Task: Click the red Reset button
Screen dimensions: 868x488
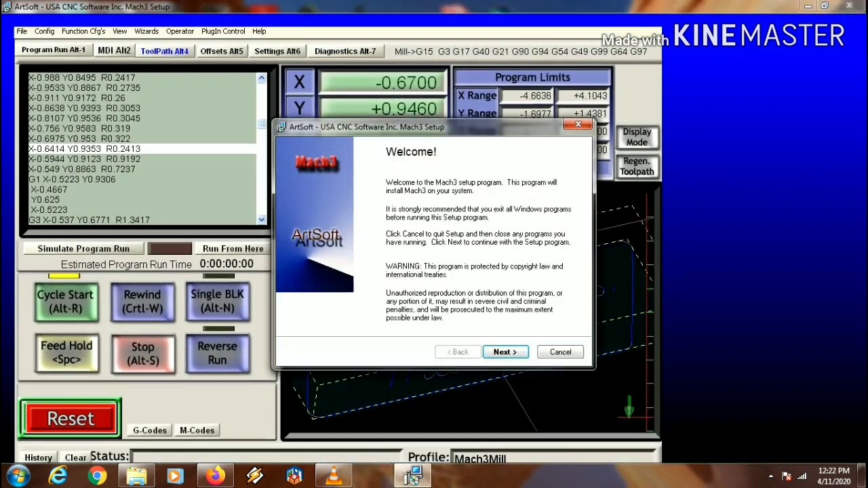Action: click(71, 418)
